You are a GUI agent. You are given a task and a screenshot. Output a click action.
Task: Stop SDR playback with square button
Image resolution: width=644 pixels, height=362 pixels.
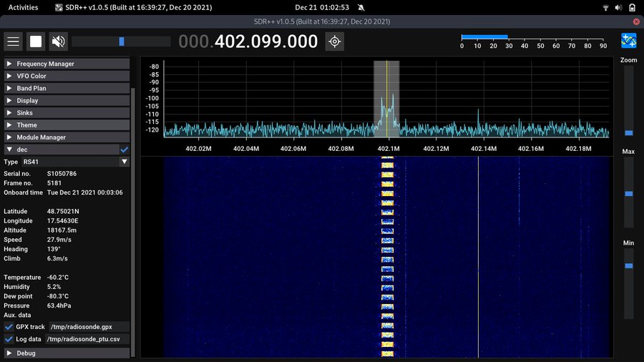[36, 41]
